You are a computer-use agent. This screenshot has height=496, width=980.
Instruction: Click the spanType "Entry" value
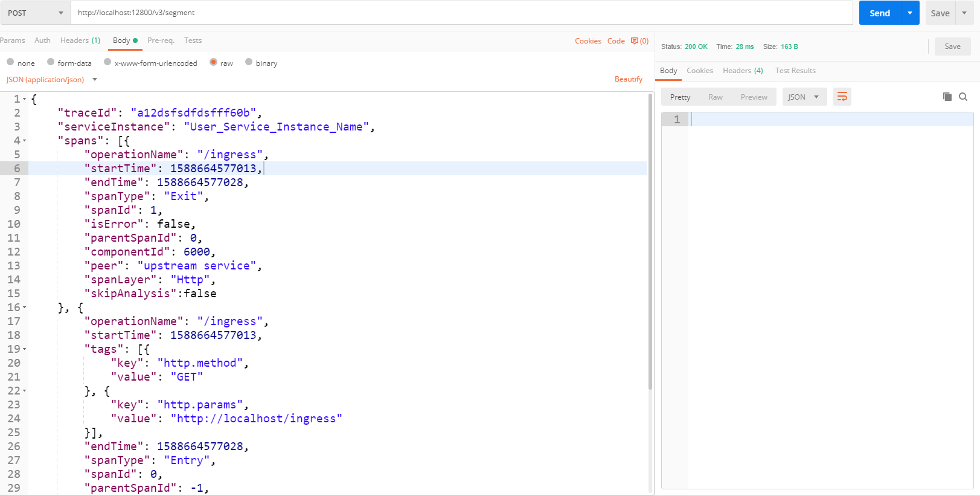187,460
